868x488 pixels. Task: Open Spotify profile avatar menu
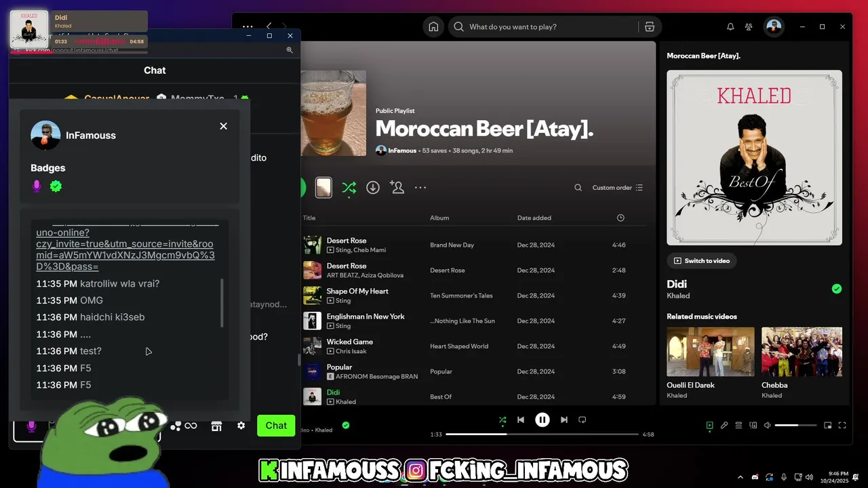pyautogui.click(x=774, y=27)
